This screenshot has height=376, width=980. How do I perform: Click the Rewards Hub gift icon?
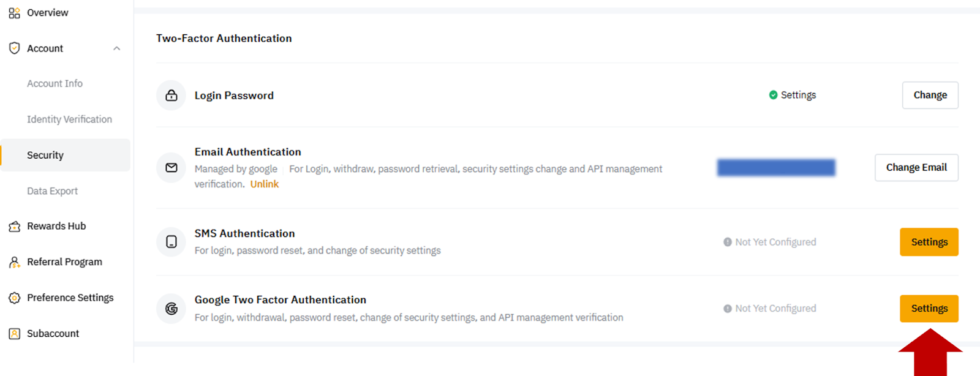click(x=14, y=226)
